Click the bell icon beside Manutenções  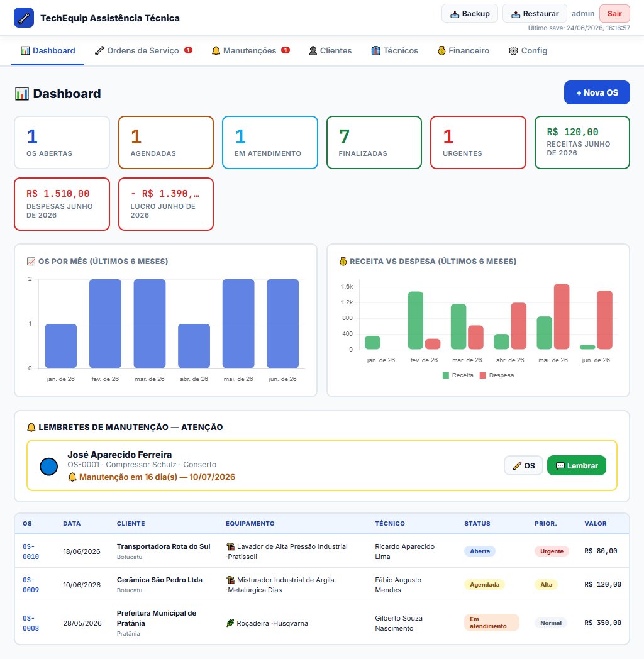pyautogui.click(x=216, y=51)
